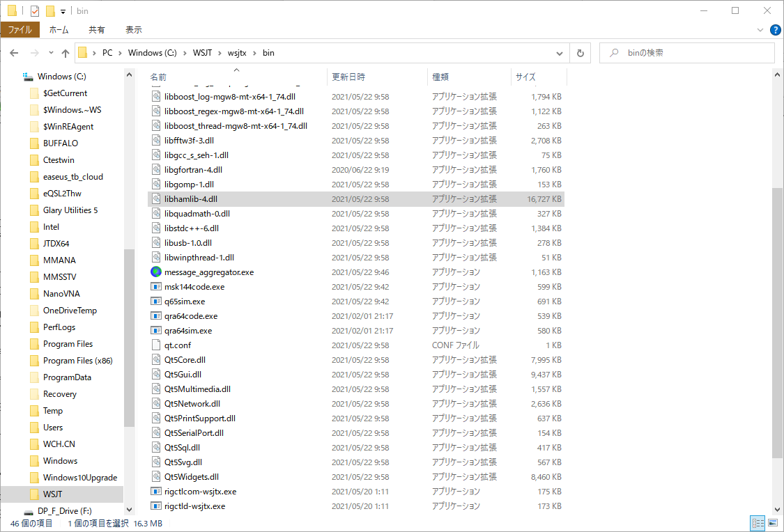Expand the chevron after wsjtx in the path
This screenshot has height=532, width=784.
[254, 53]
